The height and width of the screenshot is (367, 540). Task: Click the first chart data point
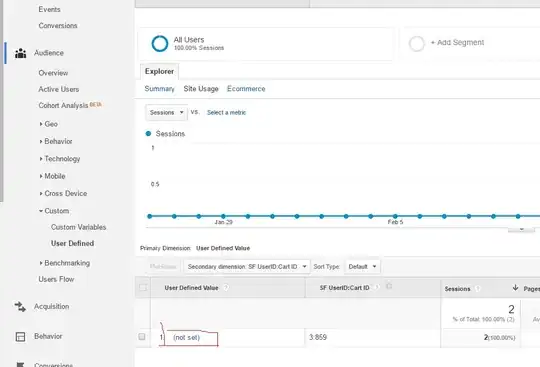pyautogui.click(x=149, y=216)
